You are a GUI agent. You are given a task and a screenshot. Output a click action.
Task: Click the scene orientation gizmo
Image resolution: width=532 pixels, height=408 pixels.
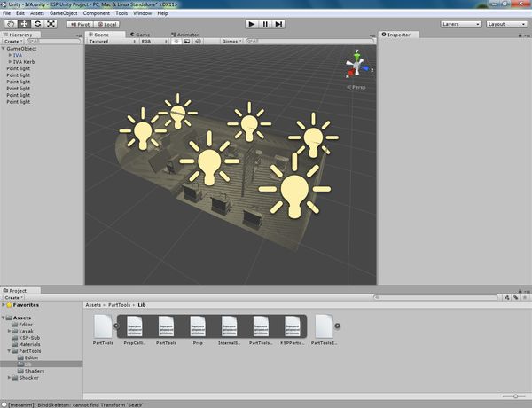[356, 65]
